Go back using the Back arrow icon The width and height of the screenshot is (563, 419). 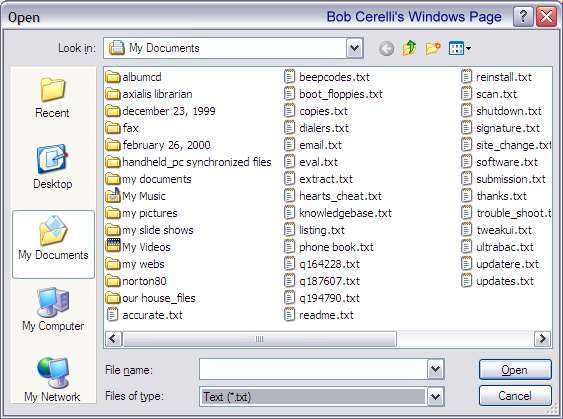coord(386,48)
